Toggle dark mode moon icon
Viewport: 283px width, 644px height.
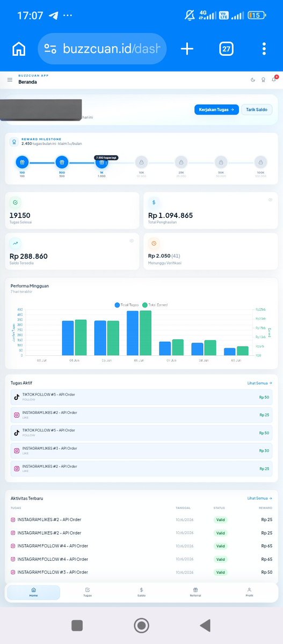point(253,80)
